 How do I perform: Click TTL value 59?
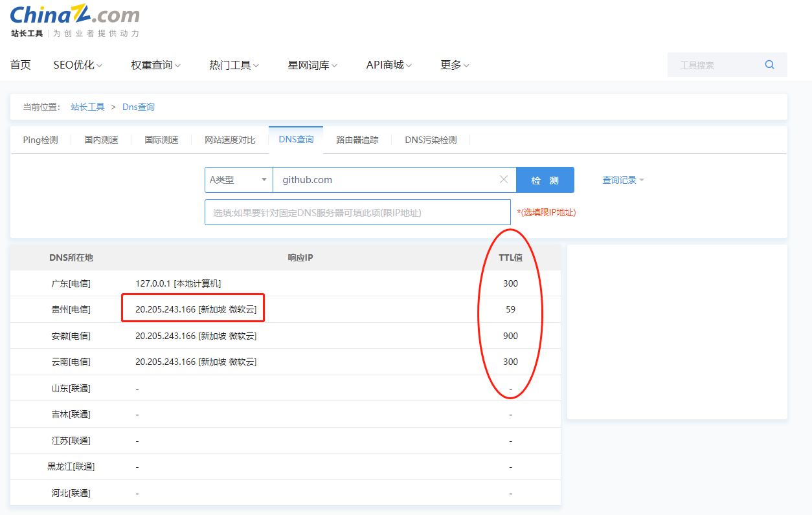511,309
